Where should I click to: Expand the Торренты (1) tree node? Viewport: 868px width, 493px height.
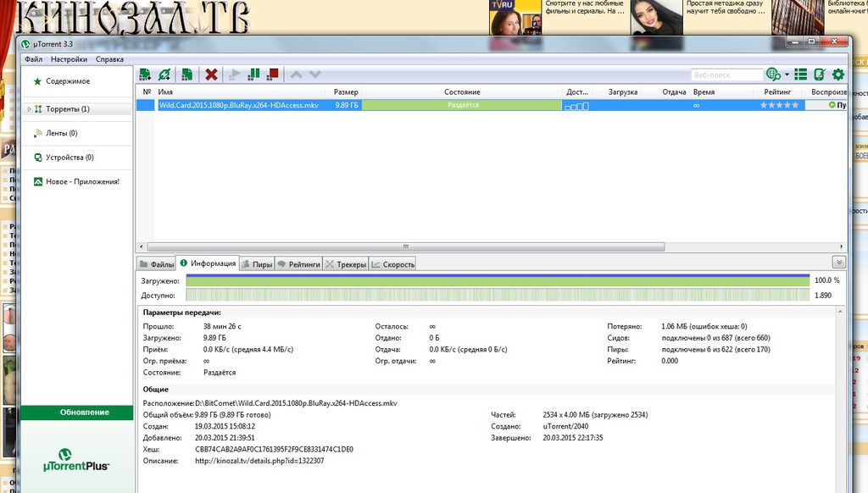pos(30,109)
